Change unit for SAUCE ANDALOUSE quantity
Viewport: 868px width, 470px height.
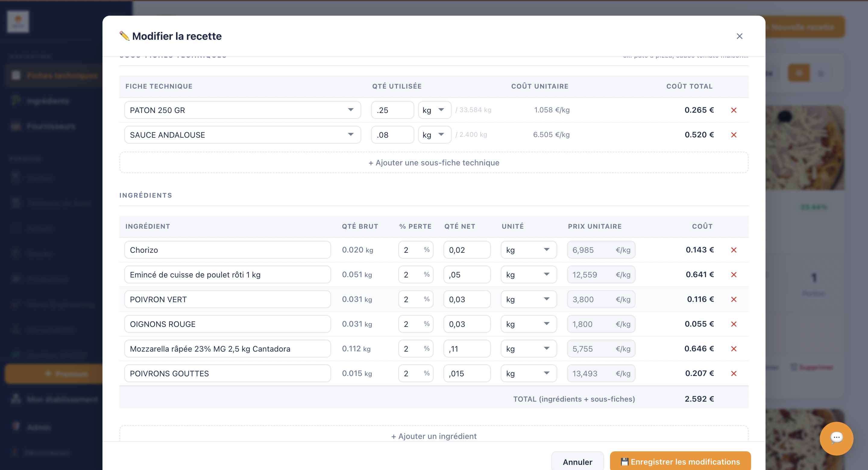(x=434, y=135)
